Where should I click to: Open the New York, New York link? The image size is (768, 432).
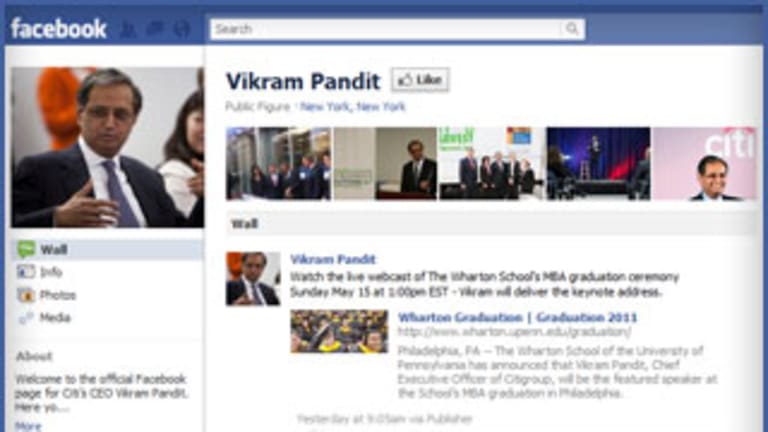[x=353, y=106]
